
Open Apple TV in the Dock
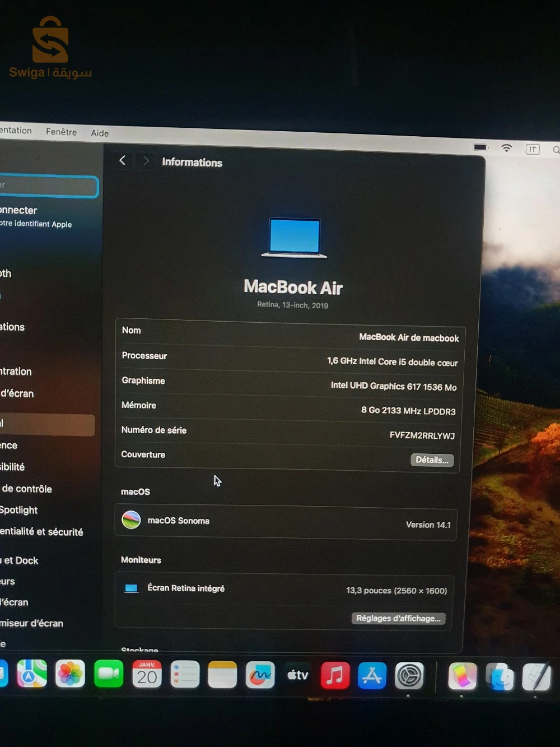point(298,675)
